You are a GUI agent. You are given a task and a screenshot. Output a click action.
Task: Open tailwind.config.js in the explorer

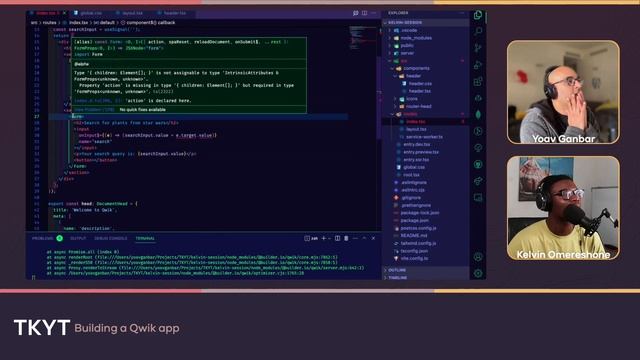pos(418,243)
